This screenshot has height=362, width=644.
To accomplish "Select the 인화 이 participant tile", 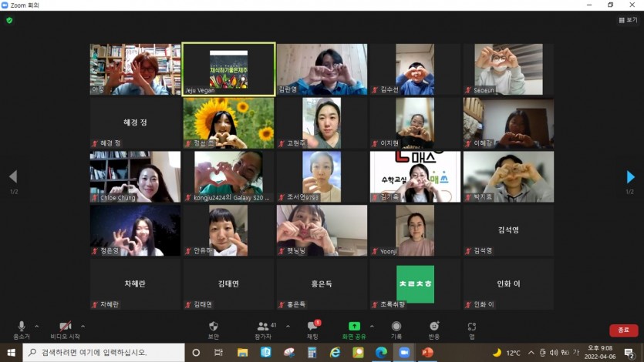I will coord(508,284).
